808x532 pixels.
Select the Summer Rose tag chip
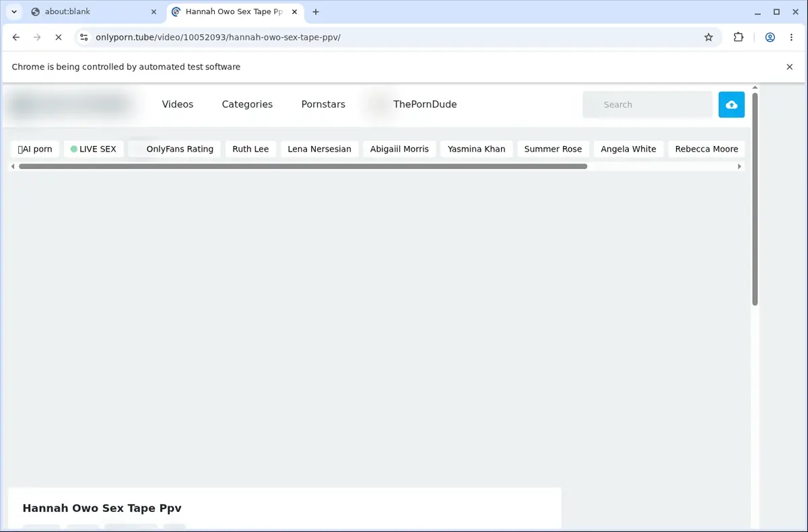(553, 149)
